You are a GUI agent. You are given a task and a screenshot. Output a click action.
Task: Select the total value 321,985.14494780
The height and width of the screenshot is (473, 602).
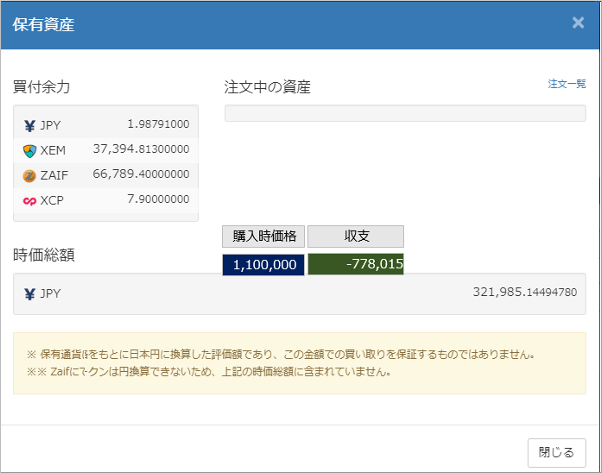point(525,292)
